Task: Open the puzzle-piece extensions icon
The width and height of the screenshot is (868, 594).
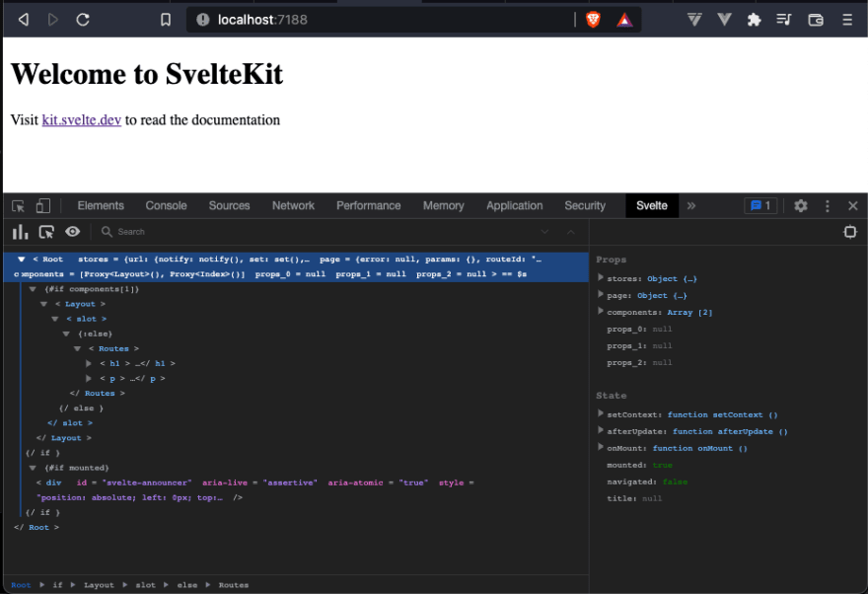Action: (x=754, y=20)
